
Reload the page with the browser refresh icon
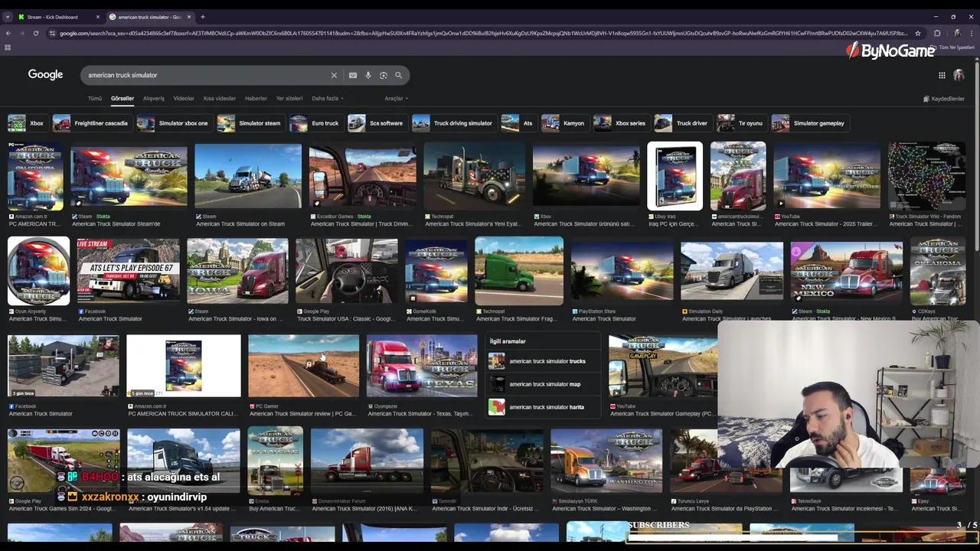35,33
